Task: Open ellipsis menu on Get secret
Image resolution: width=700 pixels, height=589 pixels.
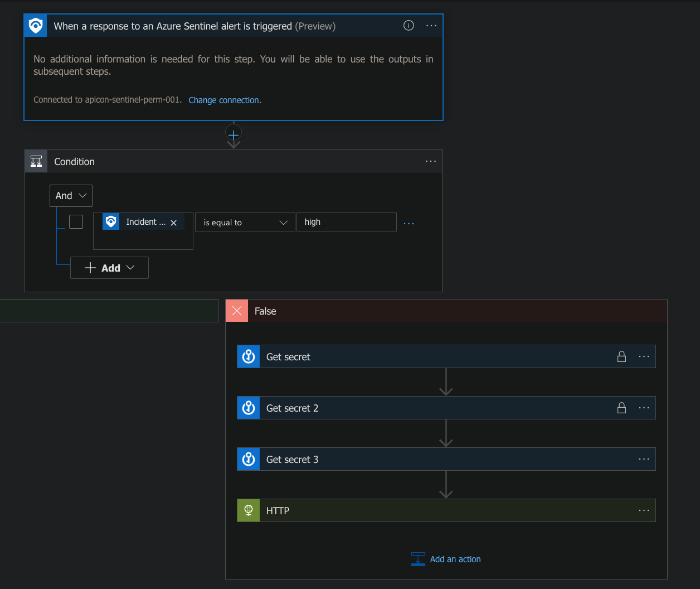Action: (x=644, y=356)
